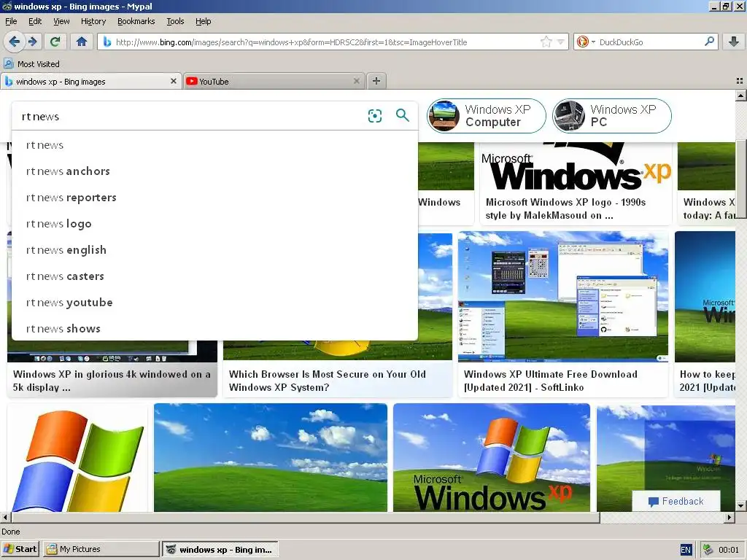The image size is (747, 560).
Task: Click the Feedback button
Action: [x=676, y=501]
